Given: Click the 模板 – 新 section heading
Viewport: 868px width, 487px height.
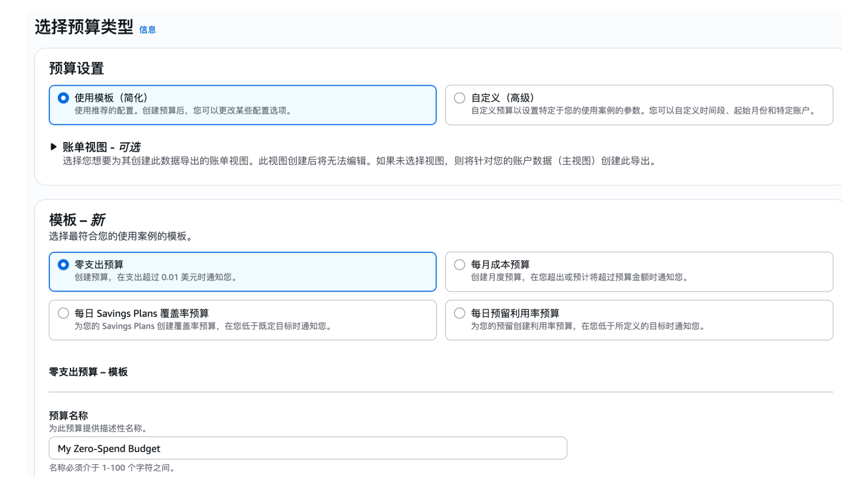Looking at the screenshot, I should (x=77, y=220).
